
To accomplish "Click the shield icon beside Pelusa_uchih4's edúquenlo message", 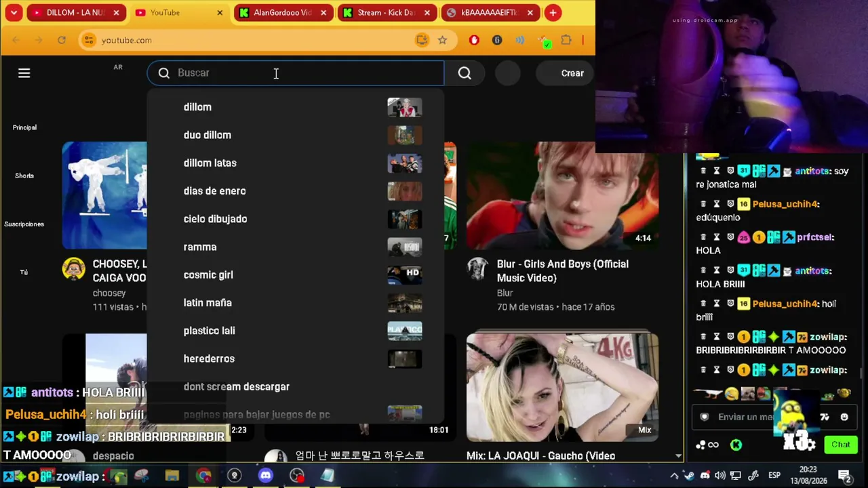I will point(730,204).
